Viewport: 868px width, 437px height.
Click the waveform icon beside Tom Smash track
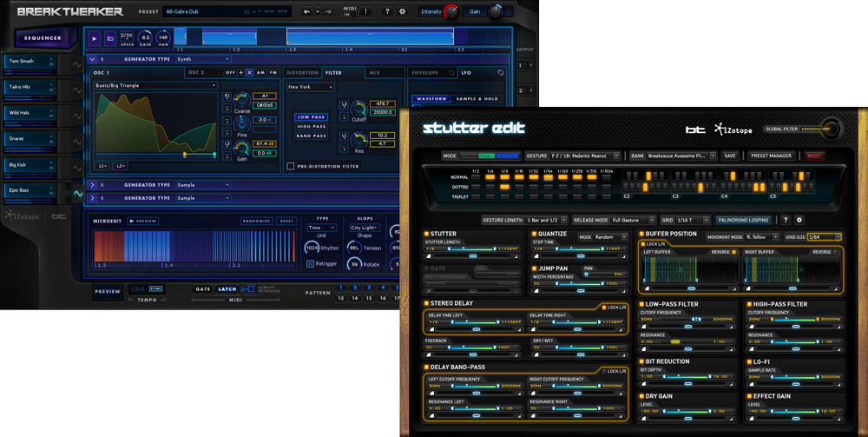pyautogui.click(x=77, y=65)
